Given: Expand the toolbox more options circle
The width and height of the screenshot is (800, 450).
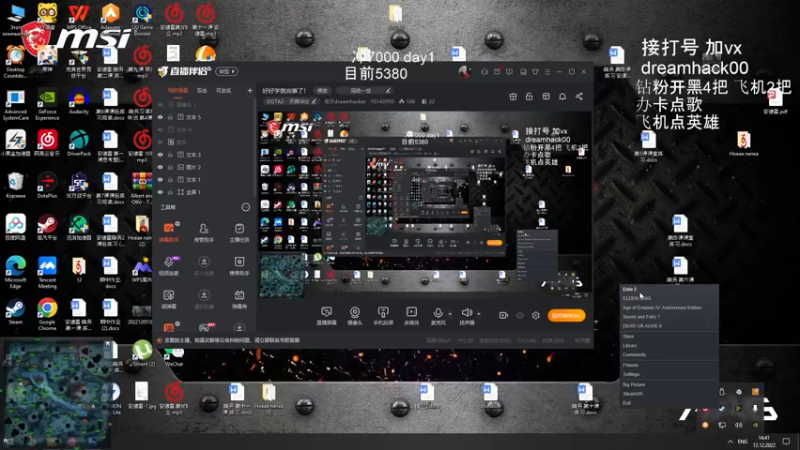Looking at the screenshot, I should click(245, 207).
